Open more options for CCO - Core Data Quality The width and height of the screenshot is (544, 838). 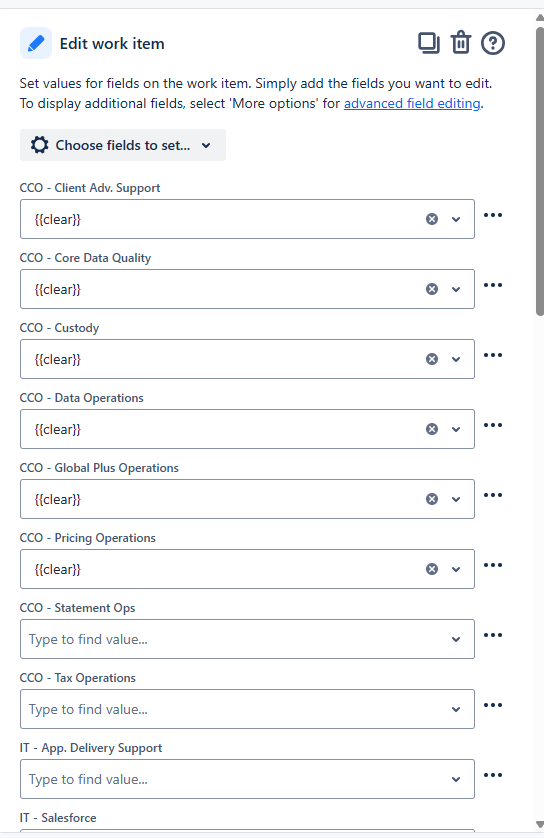[493, 285]
